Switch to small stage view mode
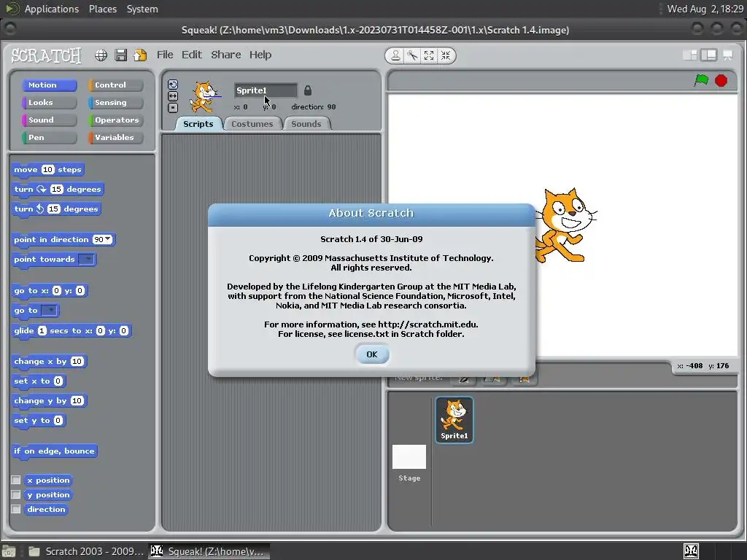 690,55
